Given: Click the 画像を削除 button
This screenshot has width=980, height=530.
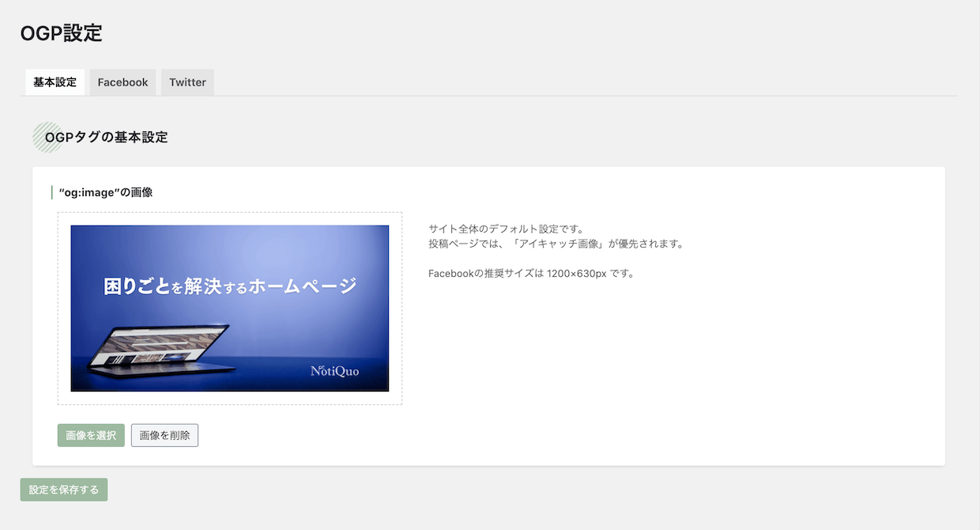Looking at the screenshot, I should (x=164, y=434).
